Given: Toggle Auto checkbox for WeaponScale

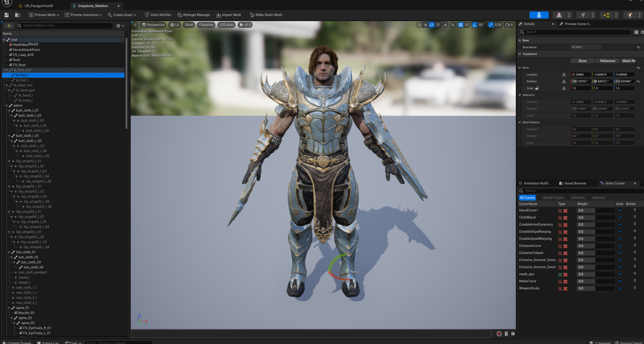Looking at the screenshot, I should [x=620, y=288].
